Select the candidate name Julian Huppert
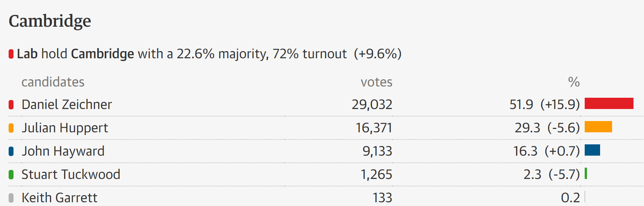 click(65, 128)
